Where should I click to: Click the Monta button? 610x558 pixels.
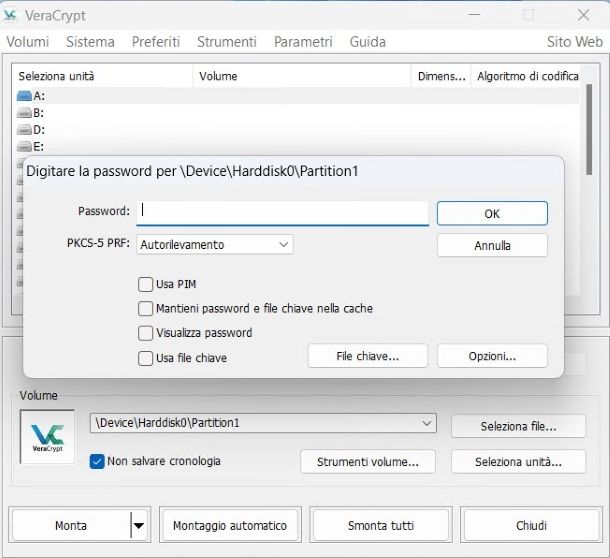tap(71, 525)
